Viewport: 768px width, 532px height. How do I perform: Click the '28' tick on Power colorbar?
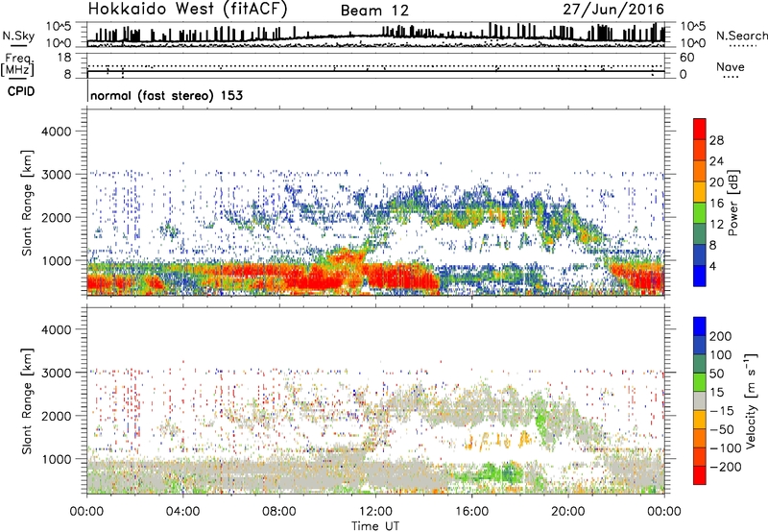[716, 140]
